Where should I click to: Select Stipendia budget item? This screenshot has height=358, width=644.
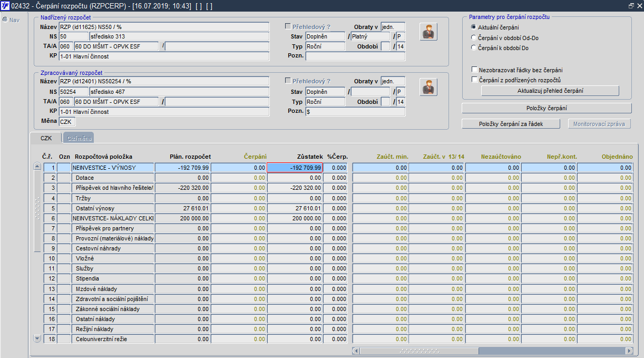113,278
